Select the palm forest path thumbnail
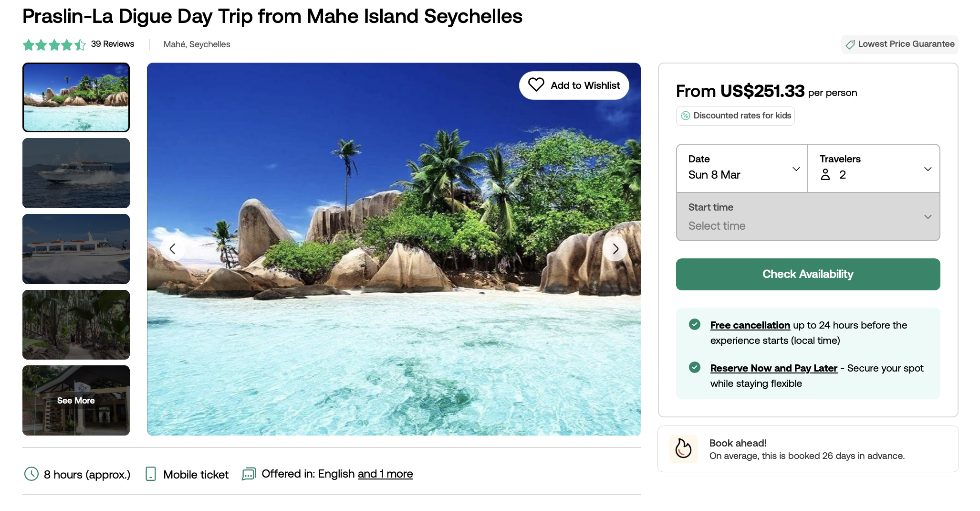Image resolution: width=980 pixels, height=511 pixels. tap(76, 325)
